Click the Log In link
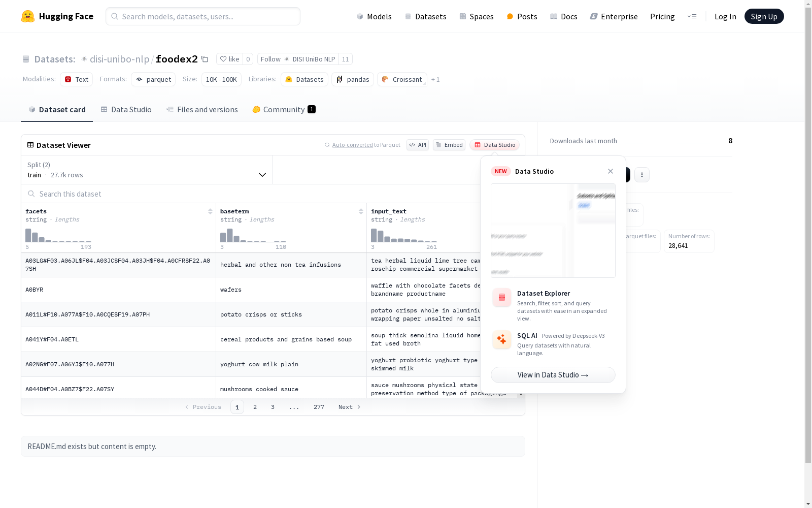The width and height of the screenshot is (812, 508). tap(725, 16)
